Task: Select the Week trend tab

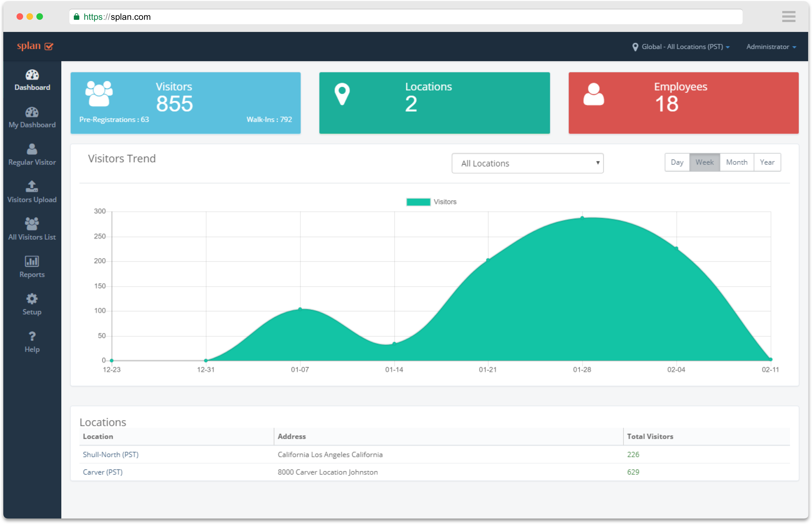Action: (704, 162)
